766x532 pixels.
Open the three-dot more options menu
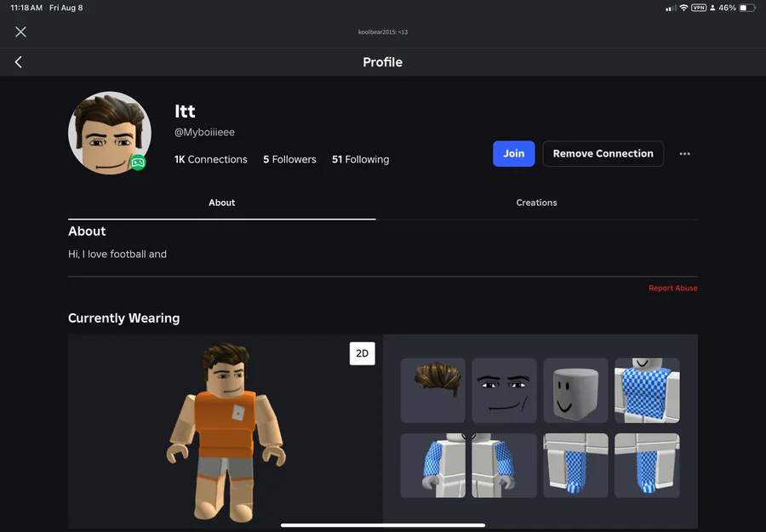(684, 154)
